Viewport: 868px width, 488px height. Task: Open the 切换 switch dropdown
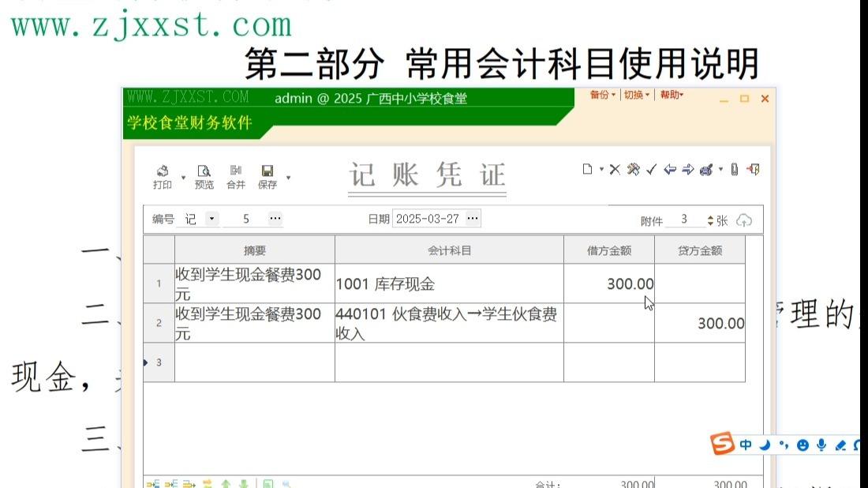[635, 98]
